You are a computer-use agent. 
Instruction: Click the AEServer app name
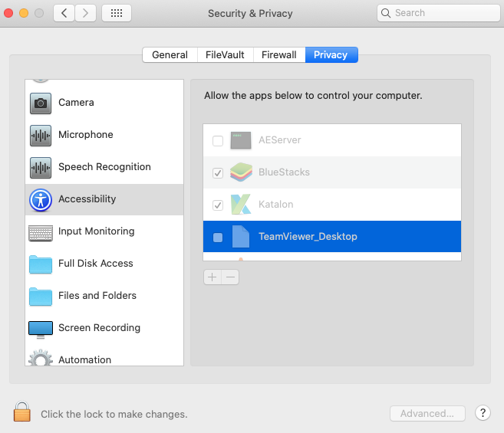coord(280,140)
